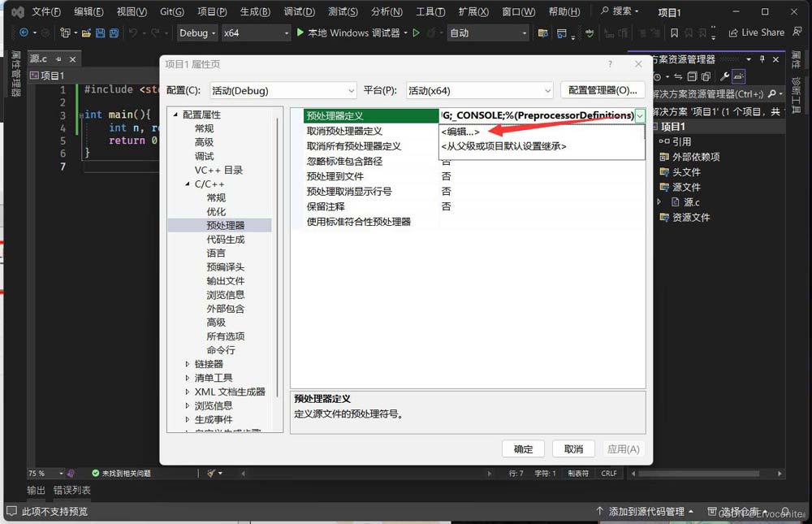Open the 自动 toolbar dropdown

click(488, 33)
